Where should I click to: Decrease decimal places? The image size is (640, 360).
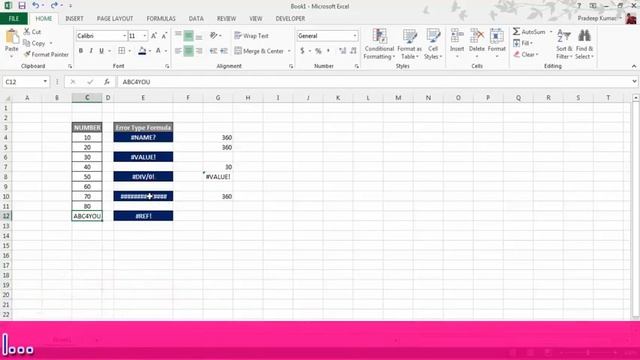point(353,51)
